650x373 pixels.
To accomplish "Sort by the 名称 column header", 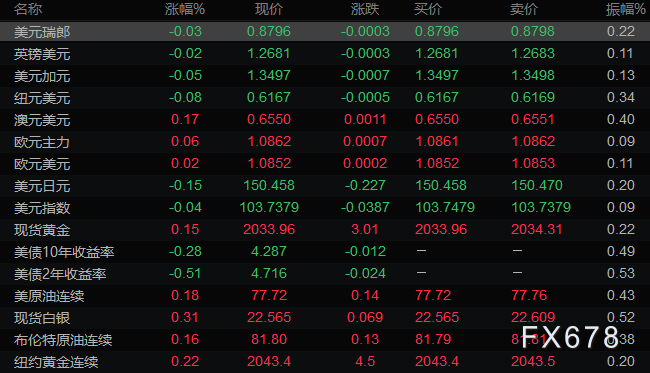I will 28,9.
